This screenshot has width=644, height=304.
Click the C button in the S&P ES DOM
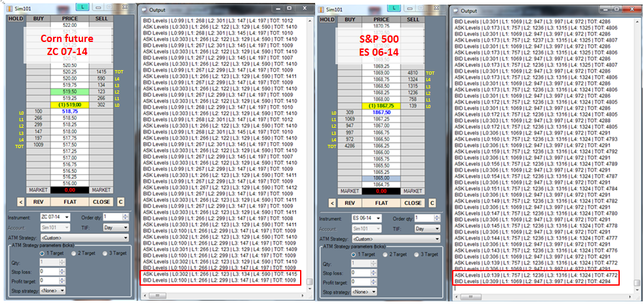click(x=432, y=203)
